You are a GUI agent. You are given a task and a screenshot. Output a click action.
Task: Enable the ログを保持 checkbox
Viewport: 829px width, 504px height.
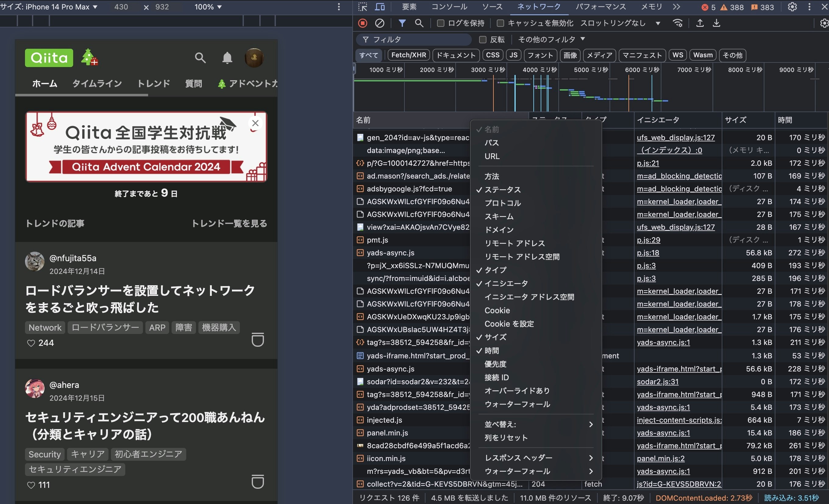[x=440, y=23]
